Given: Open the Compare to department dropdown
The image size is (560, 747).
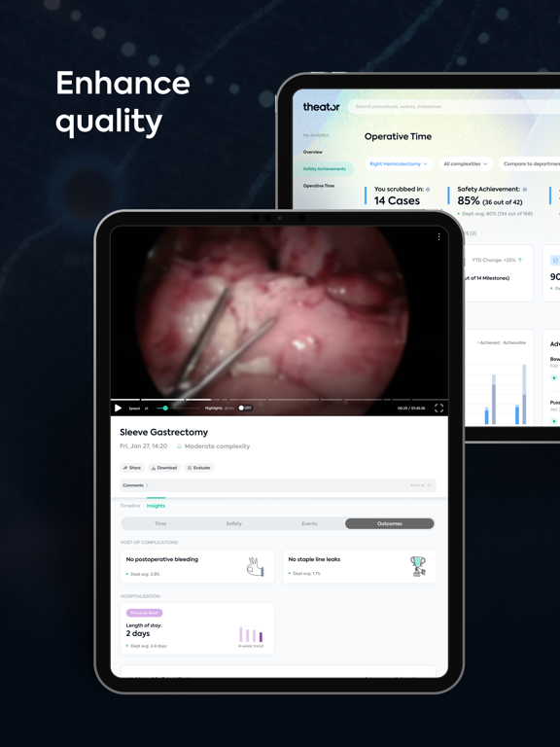Looking at the screenshot, I should coord(530,163).
